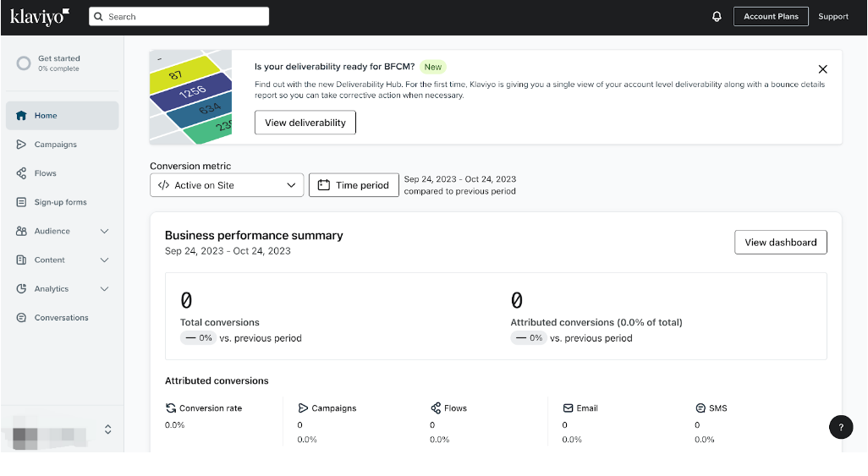Screen dimensions: 868x476
Task: Focus the Search input field
Action: click(x=179, y=17)
